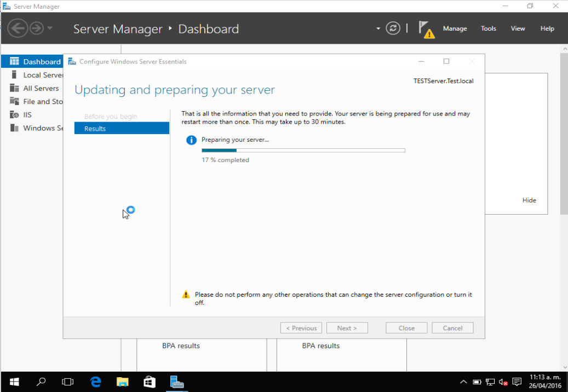
Task: Click the Cancel button in the wizard
Action: coord(452,327)
